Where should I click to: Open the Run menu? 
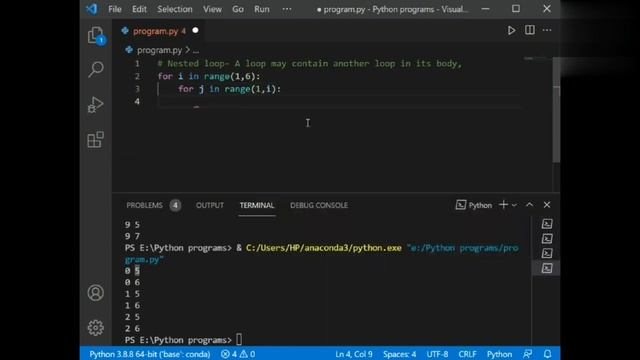[262, 9]
